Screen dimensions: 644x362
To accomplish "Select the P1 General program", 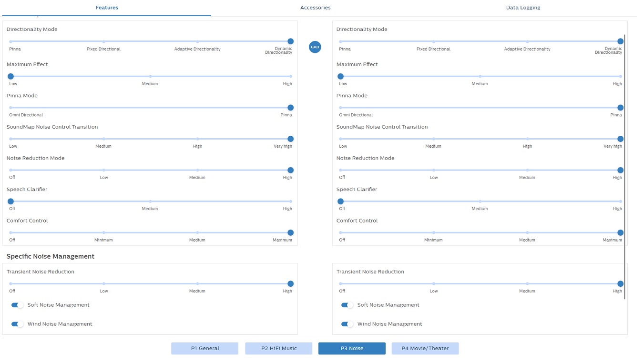I will [x=205, y=348].
